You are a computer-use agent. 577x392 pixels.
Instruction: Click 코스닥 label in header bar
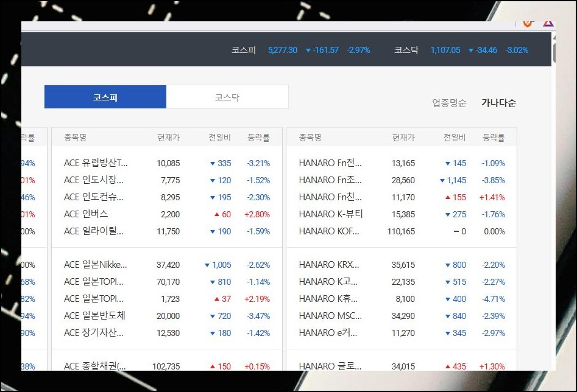406,50
